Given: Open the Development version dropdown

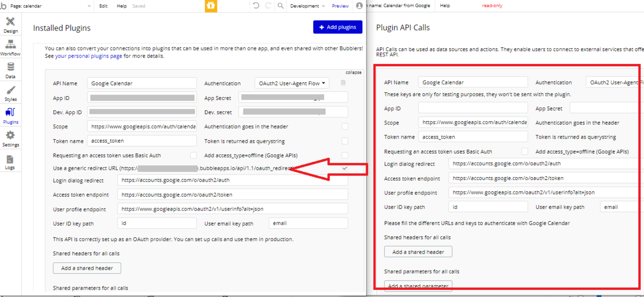Looking at the screenshot, I should (x=308, y=6).
